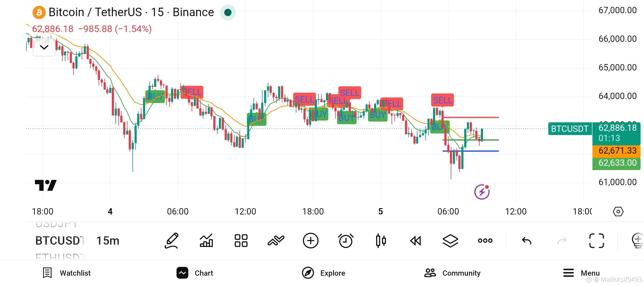
Task: Switch to the Community tab
Action: click(x=452, y=273)
